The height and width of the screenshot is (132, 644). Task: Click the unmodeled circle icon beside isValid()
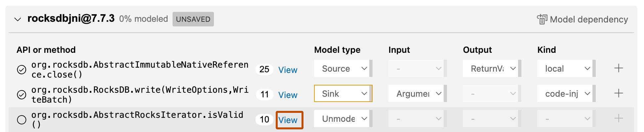pos(21,119)
